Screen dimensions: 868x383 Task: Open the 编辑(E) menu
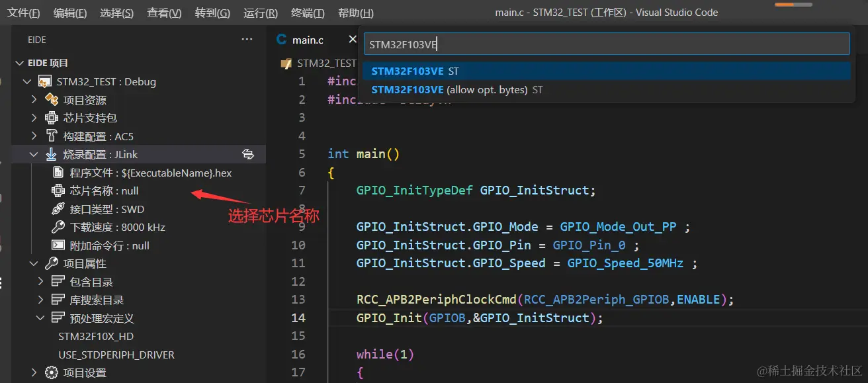(70, 13)
